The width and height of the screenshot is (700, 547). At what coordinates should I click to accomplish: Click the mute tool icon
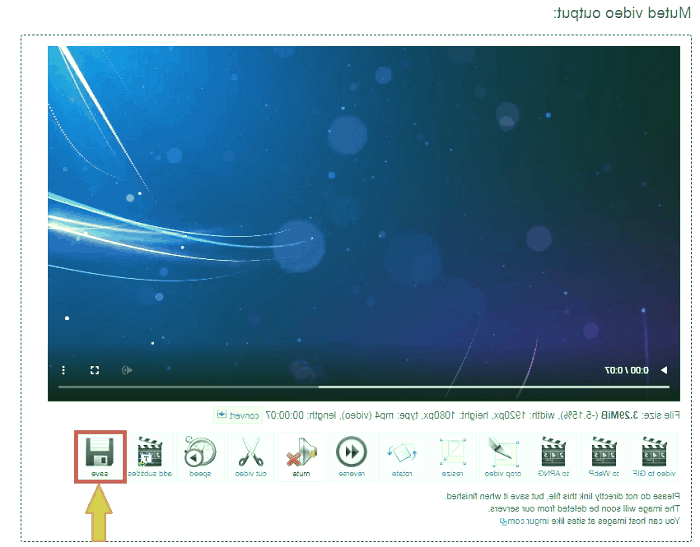[301, 456]
